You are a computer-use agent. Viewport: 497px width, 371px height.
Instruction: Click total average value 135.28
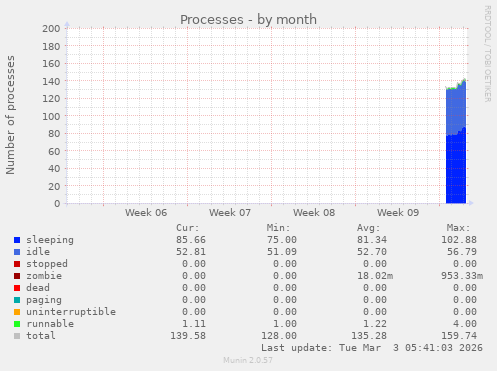tap(369, 336)
